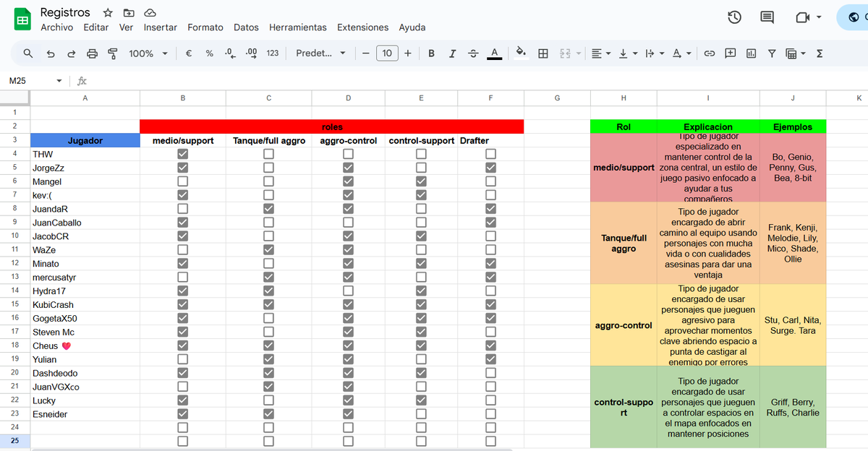This screenshot has height=451, width=868.
Task: Open filter views dropdown
Action: pos(795,53)
